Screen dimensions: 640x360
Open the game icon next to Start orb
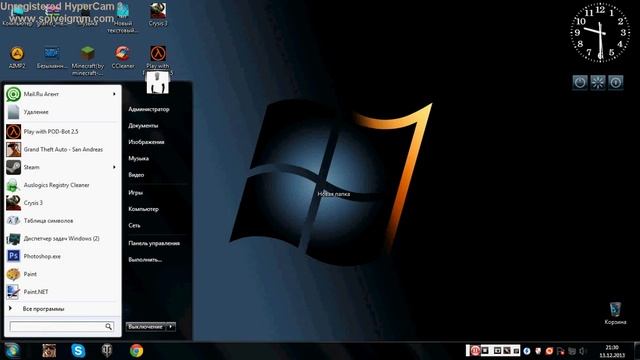coord(49,351)
